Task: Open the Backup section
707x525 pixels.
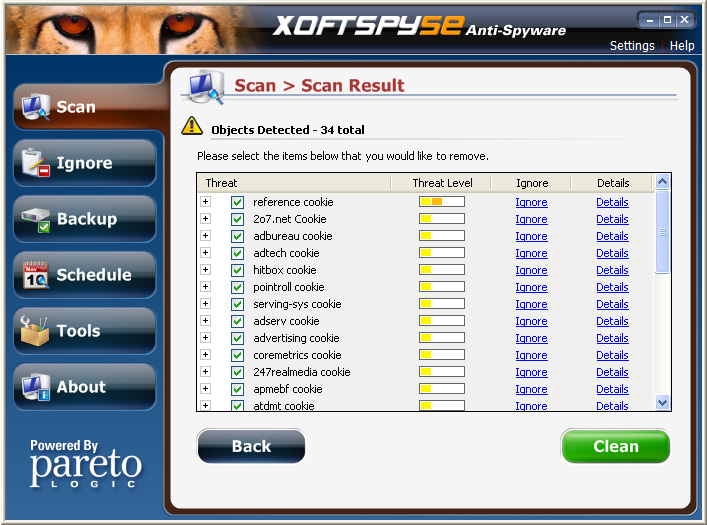Action: pyautogui.click(x=85, y=219)
